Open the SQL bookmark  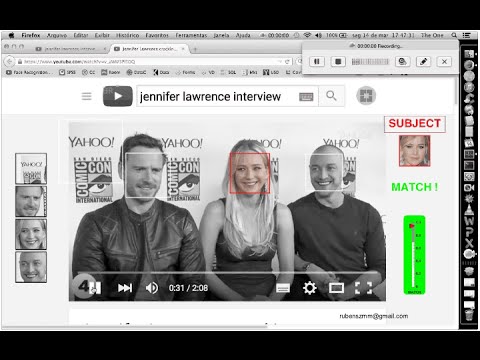tap(228, 72)
